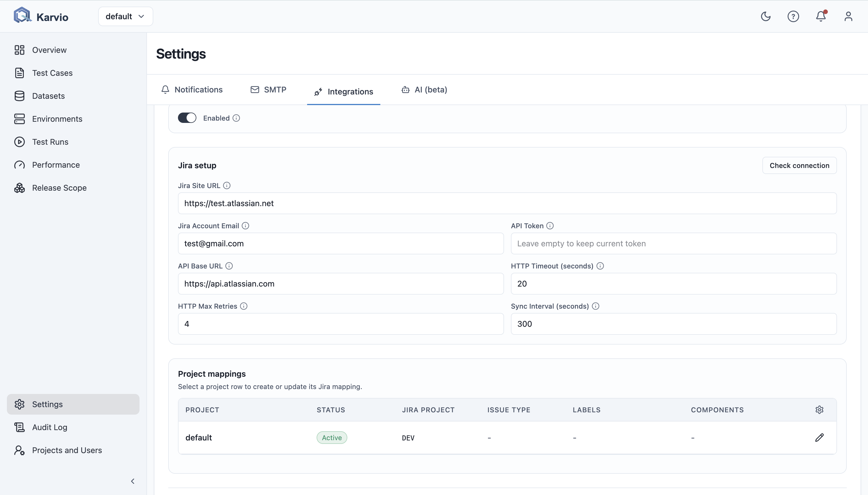868x495 pixels.
Task: Show info for Jira Site URL
Action: click(227, 185)
